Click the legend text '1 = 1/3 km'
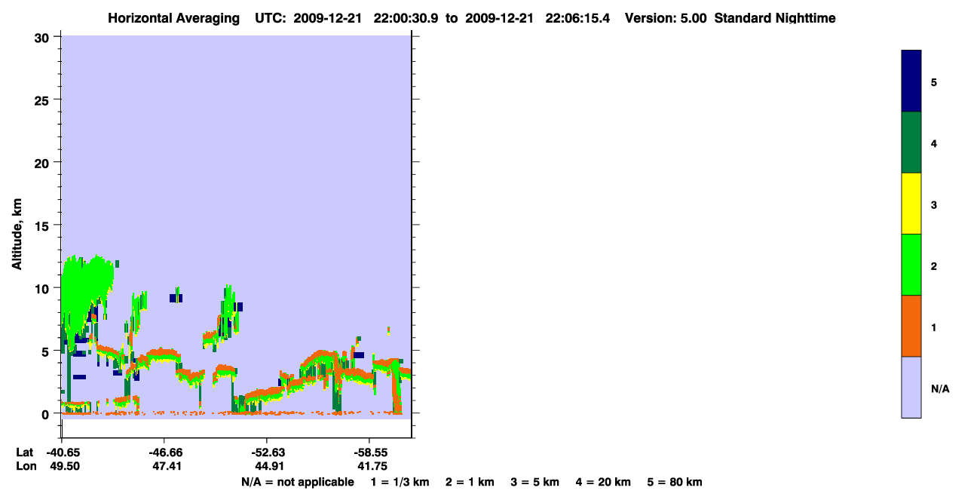Viewport: 980px width, 503px height. 400,482
